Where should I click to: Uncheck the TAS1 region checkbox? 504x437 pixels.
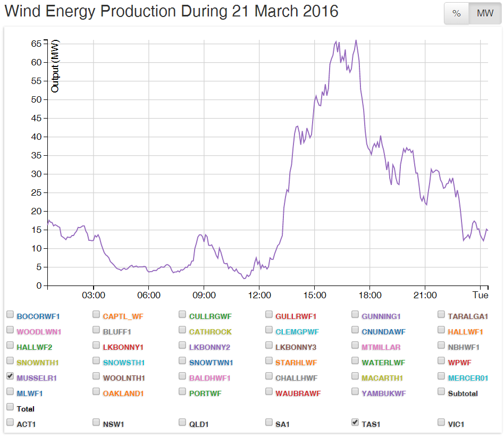355,422
